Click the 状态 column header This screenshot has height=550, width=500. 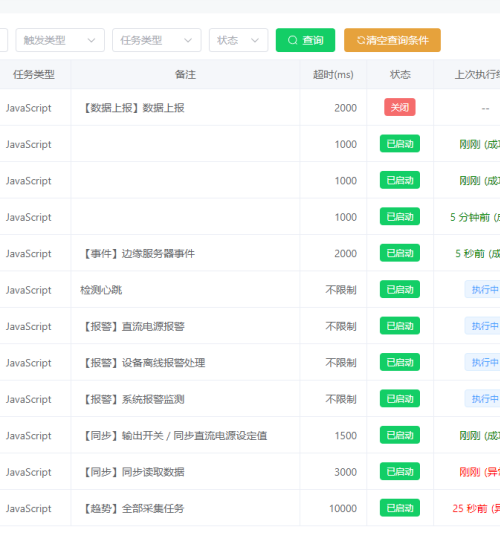pyautogui.click(x=400, y=75)
